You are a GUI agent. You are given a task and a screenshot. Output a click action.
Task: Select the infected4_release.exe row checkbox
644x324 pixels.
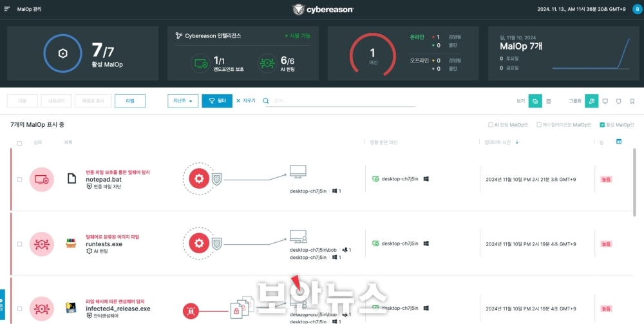point(19,309)
